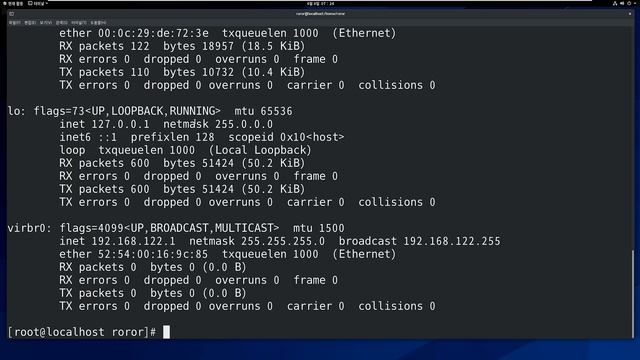Click the cursor after the root@localhost prompt
This screenshot has height=360, width=640.
(167, 332)
